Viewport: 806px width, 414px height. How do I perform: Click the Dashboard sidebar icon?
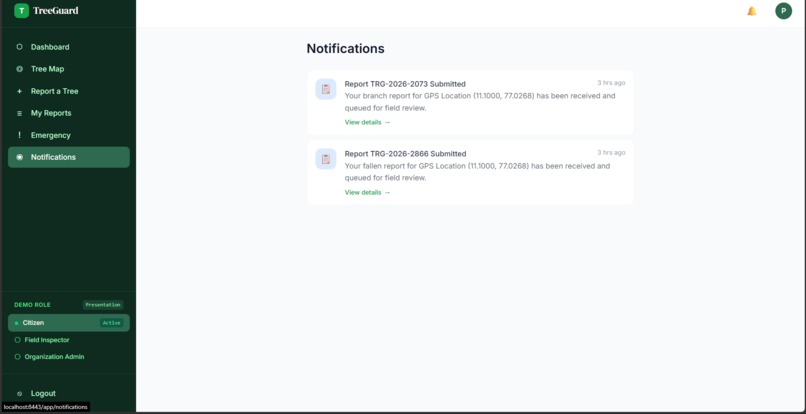(x=20, y=47)
